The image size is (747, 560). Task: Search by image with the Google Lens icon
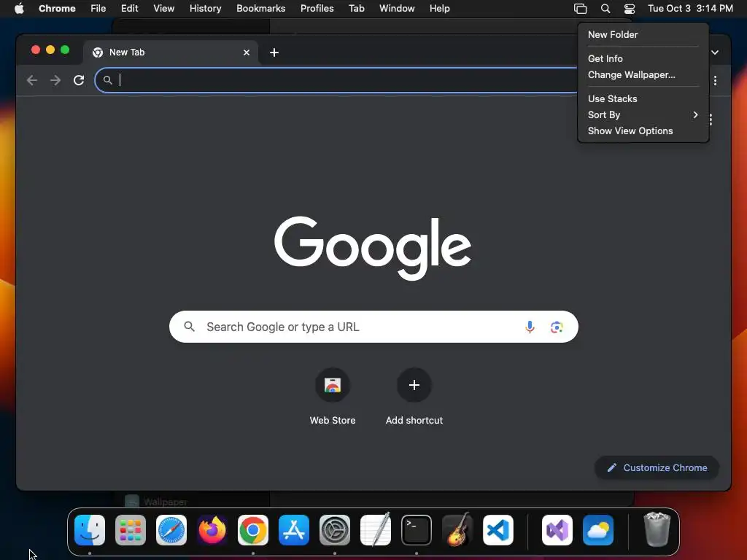557,327
